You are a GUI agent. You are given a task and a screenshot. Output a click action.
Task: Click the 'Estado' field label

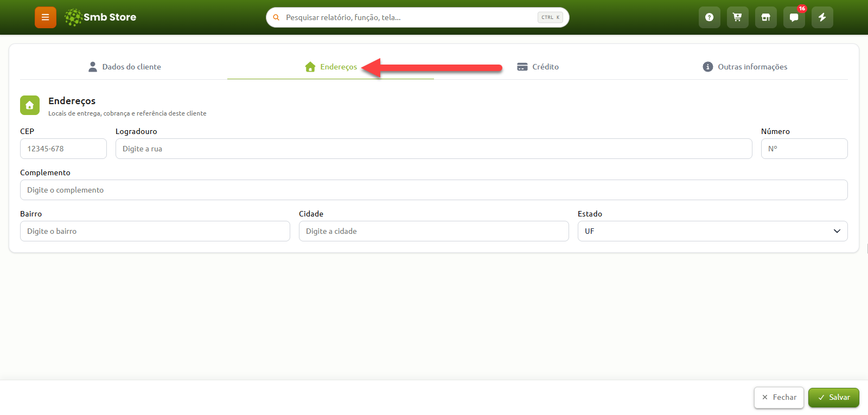[x=590, y=214]
